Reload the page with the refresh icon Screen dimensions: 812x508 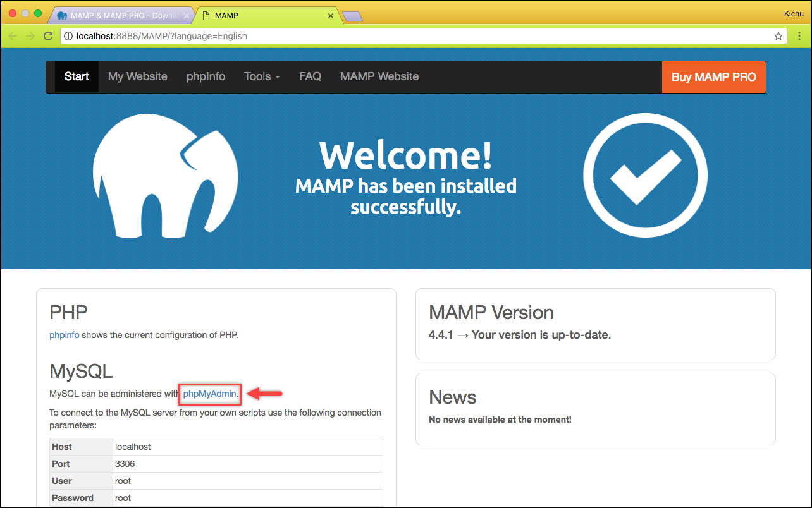[47, 36]
